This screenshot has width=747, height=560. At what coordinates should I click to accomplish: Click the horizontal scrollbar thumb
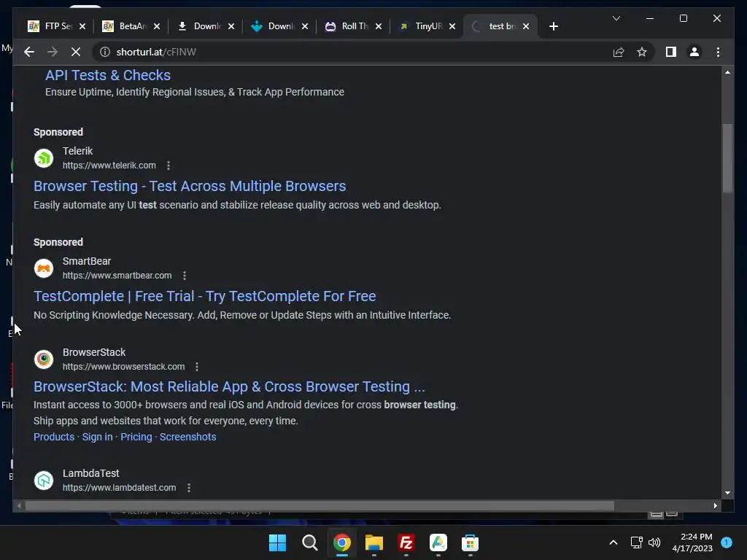click(320, 506)
